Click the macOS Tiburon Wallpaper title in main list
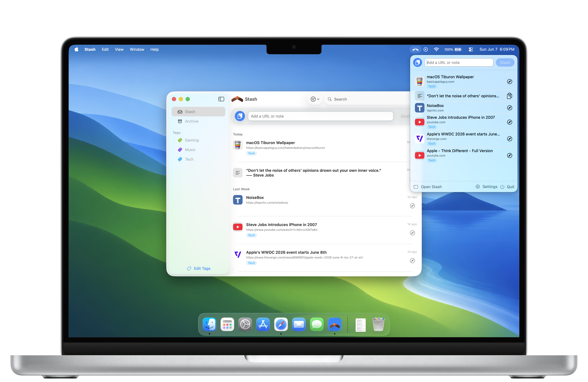The height and width of the screenshot is (382, 588). (270, 143)
